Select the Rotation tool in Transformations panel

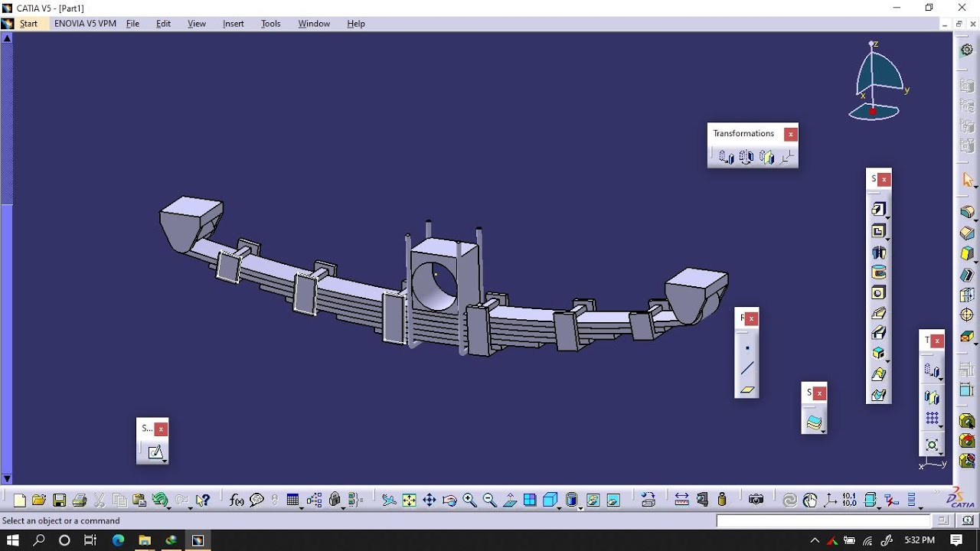[x=746, y=157]
